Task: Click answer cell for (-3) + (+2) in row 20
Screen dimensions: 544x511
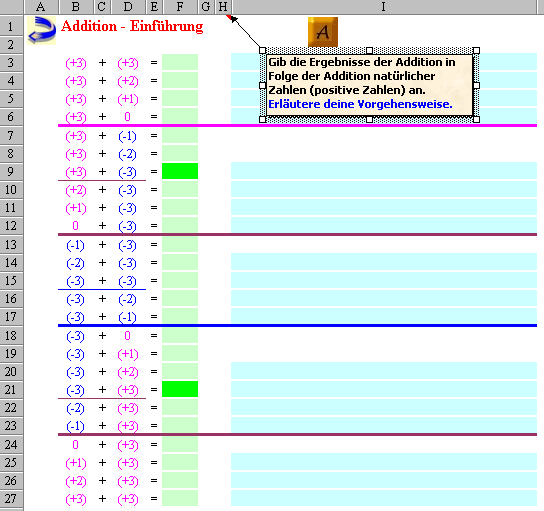Action: point(180,372)
